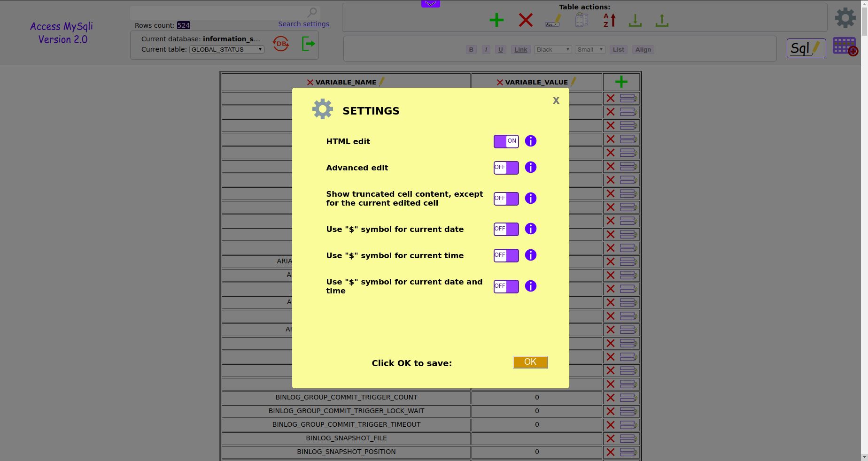This screenshot has height=461, width=868.
Task: Click the red DB refresh database icon
Action: click(281, 44)
